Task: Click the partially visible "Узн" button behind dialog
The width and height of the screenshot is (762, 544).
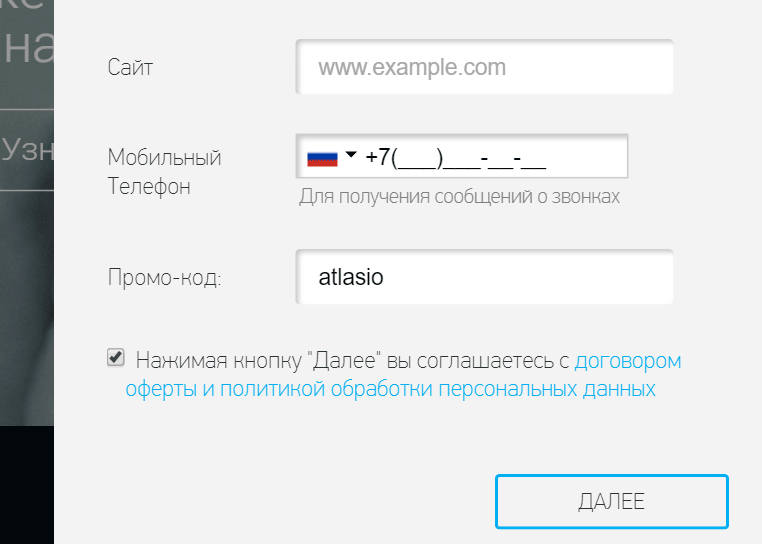Action: [x=26, y=149]
